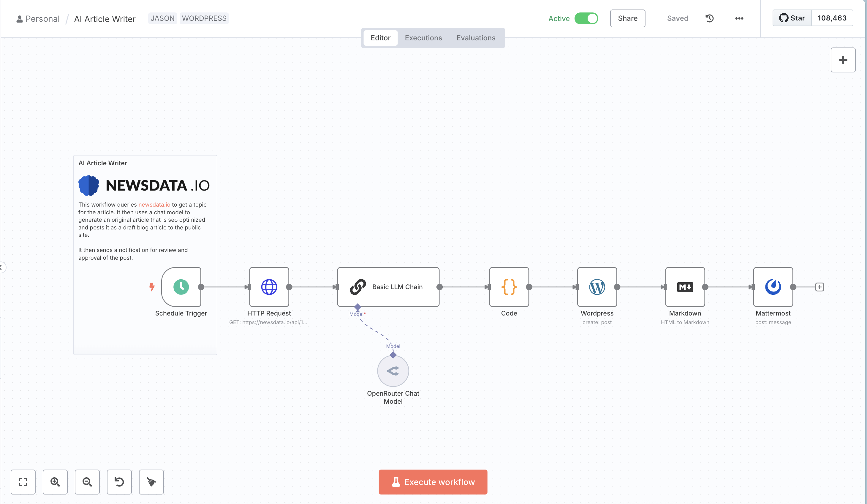Screen dimensions: 867x504
Task: Select the Code node
Action: (x=509, y=288)
